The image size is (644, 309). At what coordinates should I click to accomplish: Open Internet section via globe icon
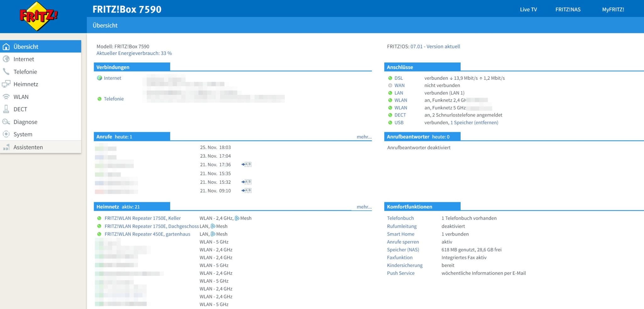(6, 59)
